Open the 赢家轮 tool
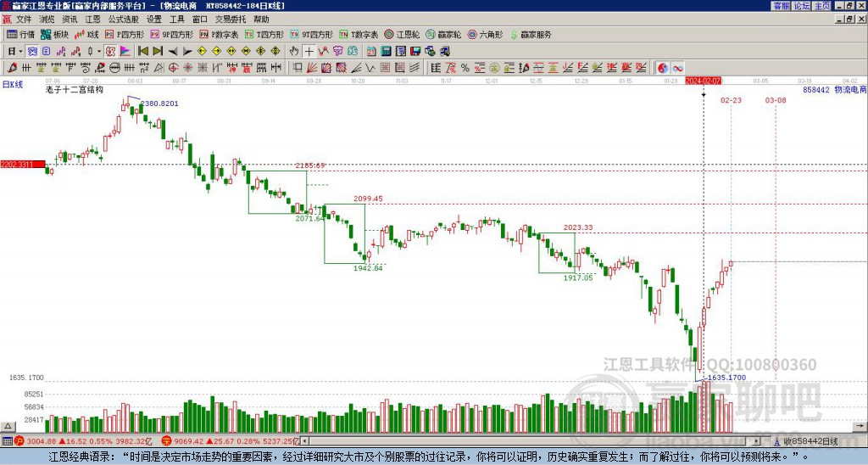868x465 pixels. pos(444,34)
